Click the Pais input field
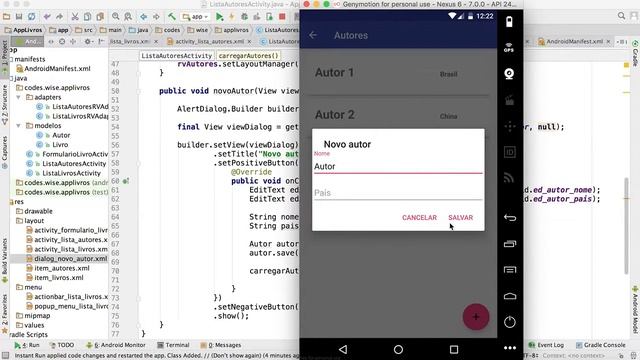The image size is (640, 360). pyautogui.click(x=398, y=193)
